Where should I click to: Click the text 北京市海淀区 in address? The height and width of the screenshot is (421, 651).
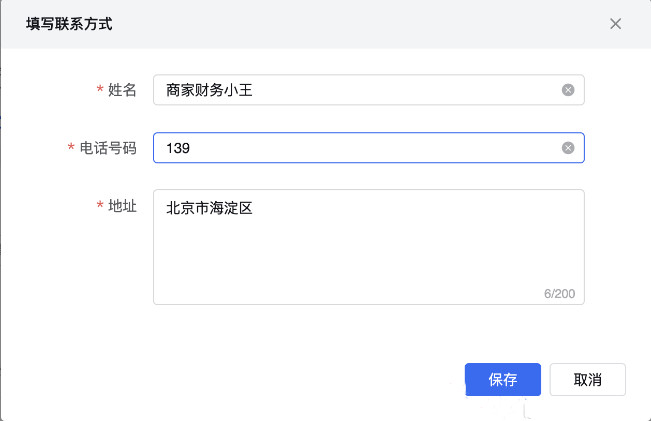coord(208,210)
